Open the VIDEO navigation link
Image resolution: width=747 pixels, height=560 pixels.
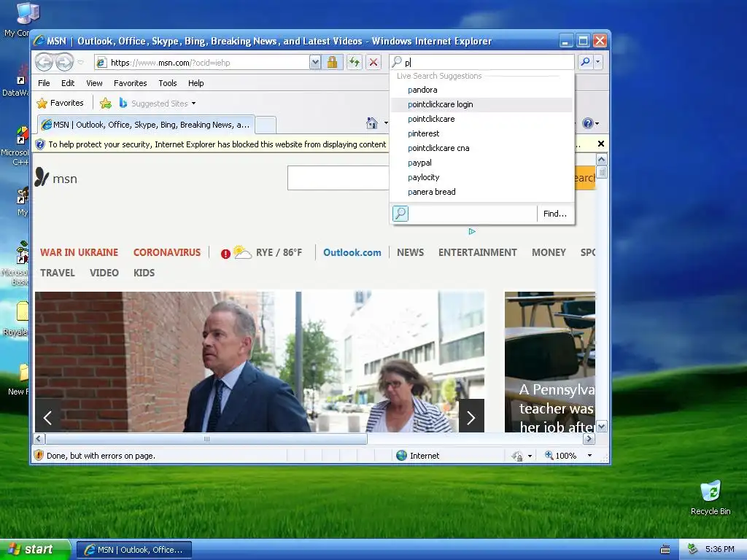pos(104,273)
